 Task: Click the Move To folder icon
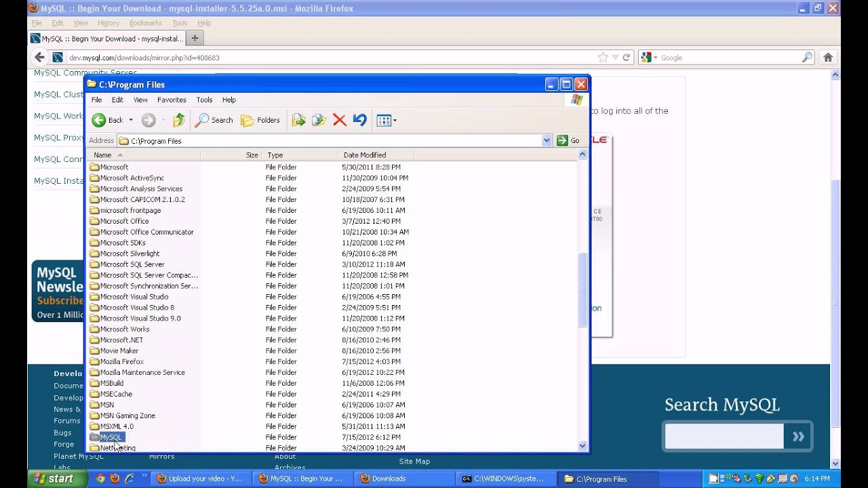(x=298, y=120)
